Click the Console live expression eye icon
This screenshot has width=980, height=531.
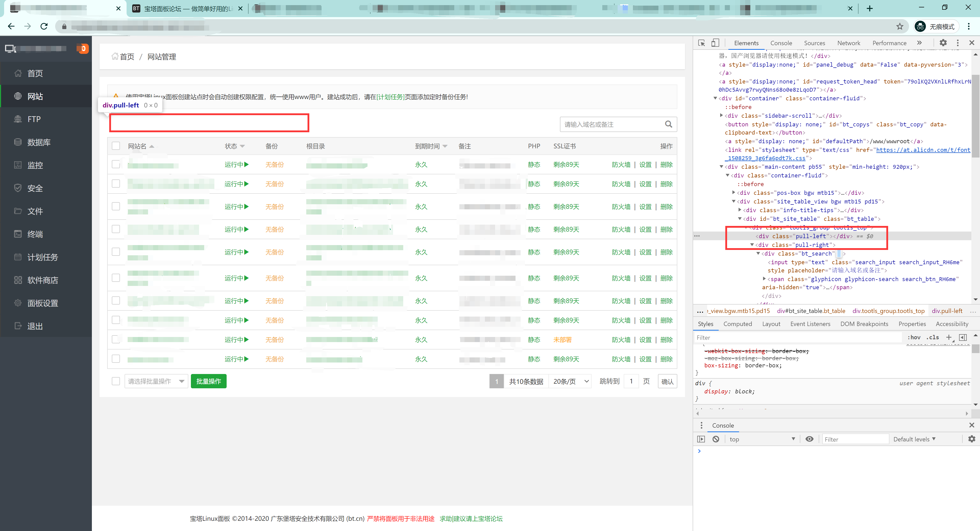809,439
